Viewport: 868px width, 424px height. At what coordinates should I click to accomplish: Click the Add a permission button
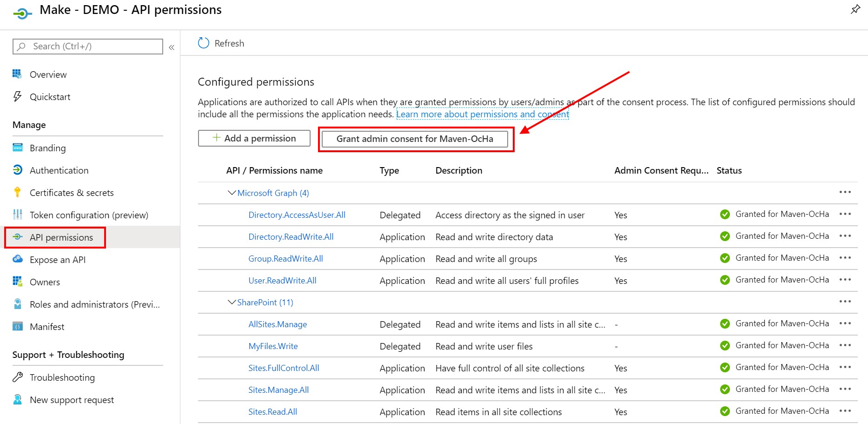point(254,138)
